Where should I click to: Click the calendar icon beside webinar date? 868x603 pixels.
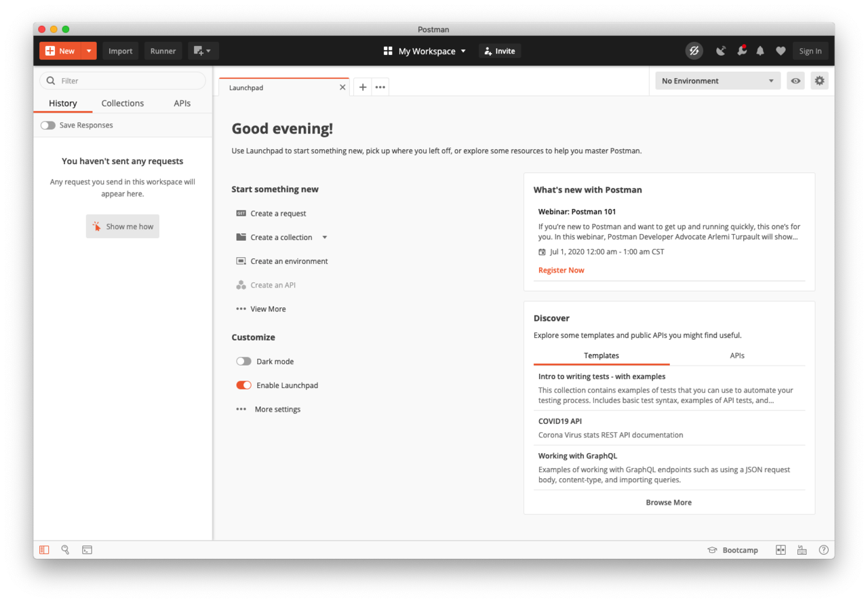point(542,252)
